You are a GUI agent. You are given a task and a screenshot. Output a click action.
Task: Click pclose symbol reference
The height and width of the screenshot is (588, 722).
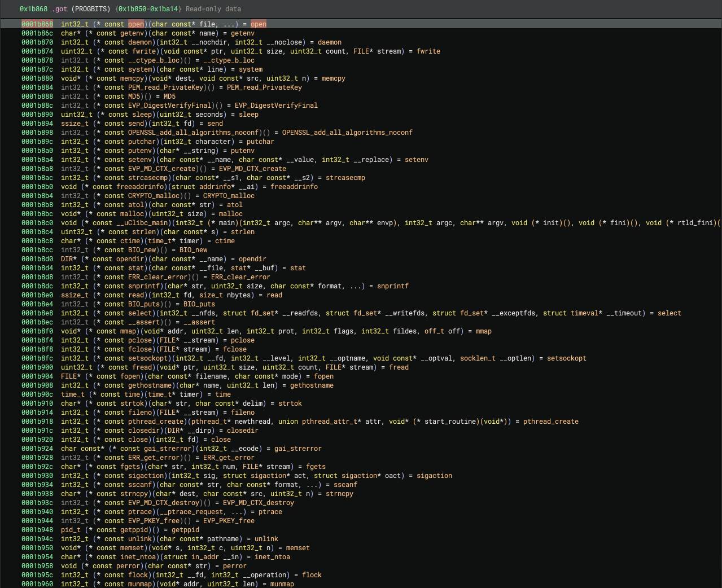pos(243,340)
